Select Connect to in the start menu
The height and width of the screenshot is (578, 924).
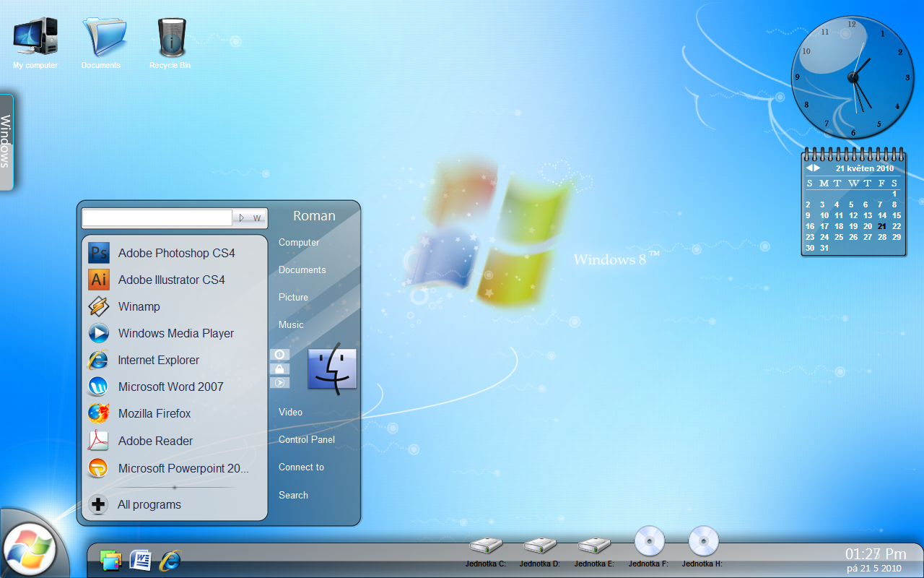coord(302,467)
